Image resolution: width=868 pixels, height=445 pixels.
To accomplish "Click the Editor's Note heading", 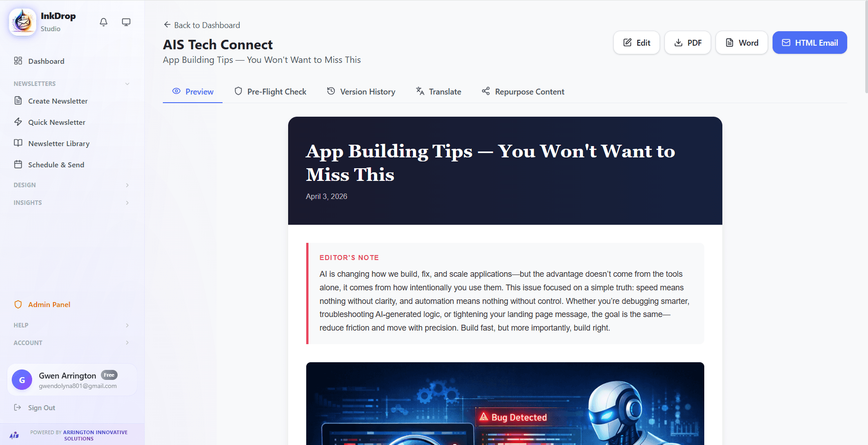I will (349, 257).
